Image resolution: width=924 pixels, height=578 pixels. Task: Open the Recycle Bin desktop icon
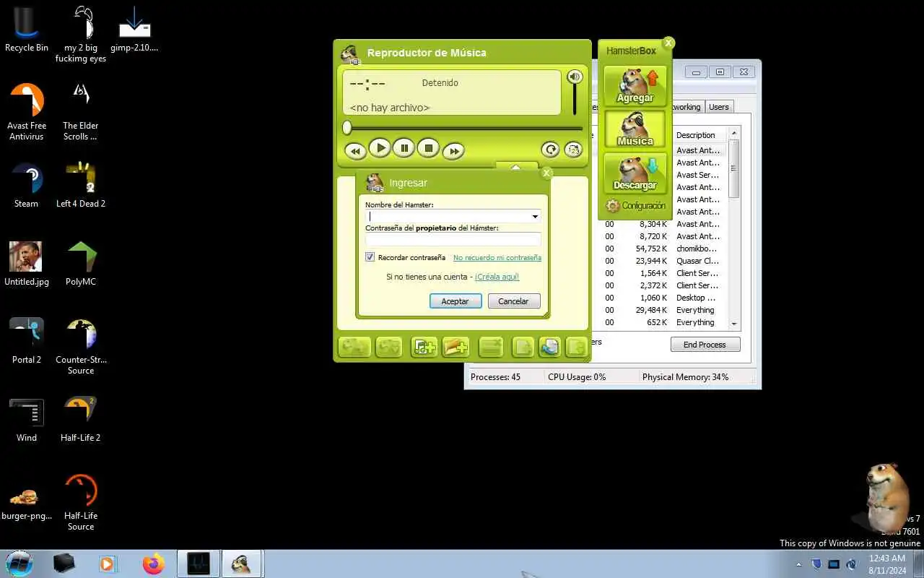(x=27, y=29)
